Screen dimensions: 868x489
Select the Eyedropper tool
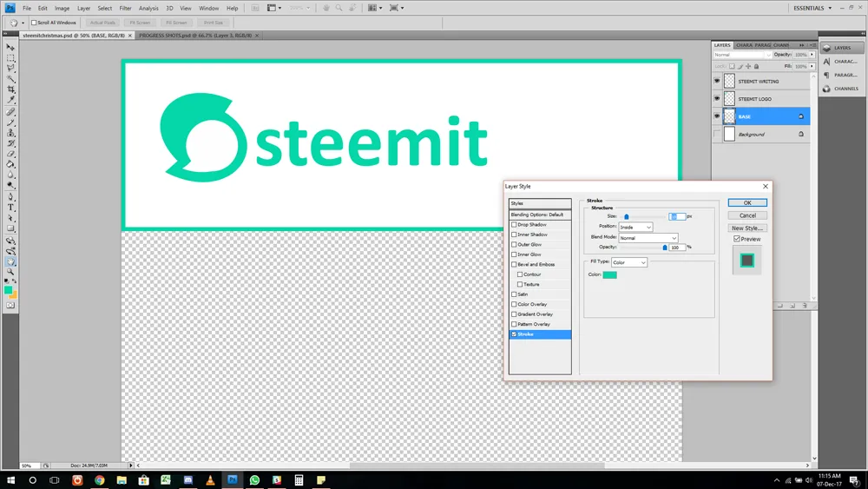(10, 100)
